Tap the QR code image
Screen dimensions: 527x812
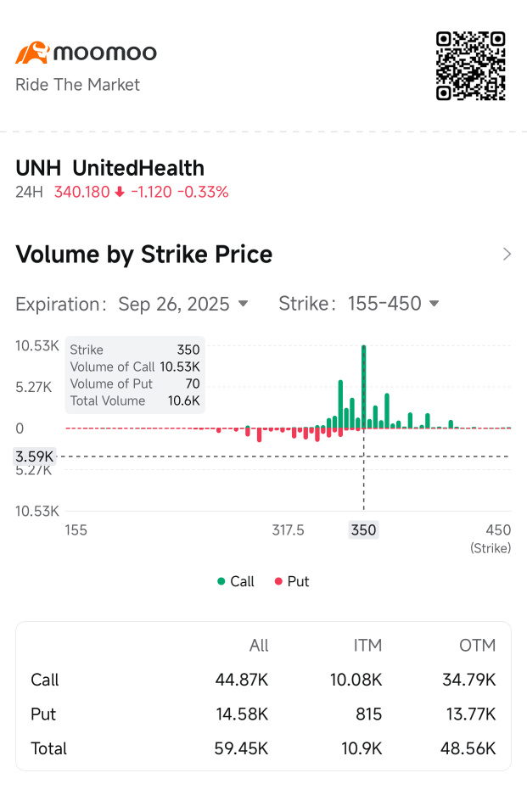tap(471, 66)
